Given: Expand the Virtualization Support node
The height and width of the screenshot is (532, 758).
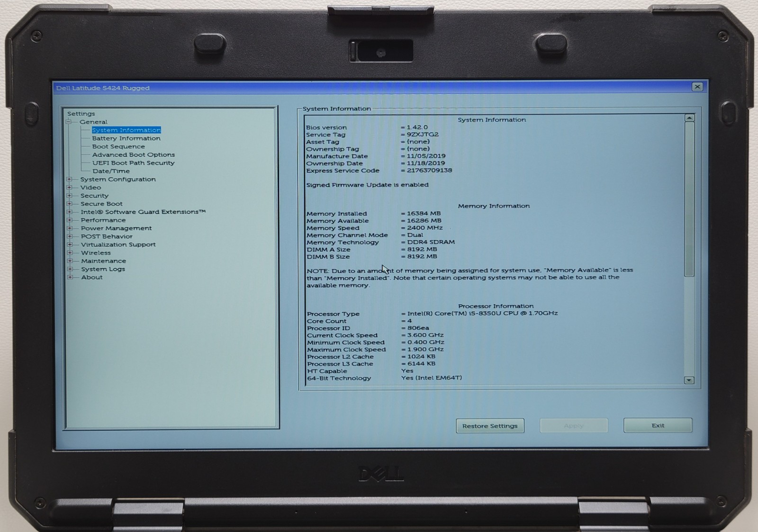Looking at the screenshot, I should click(70, 244).
